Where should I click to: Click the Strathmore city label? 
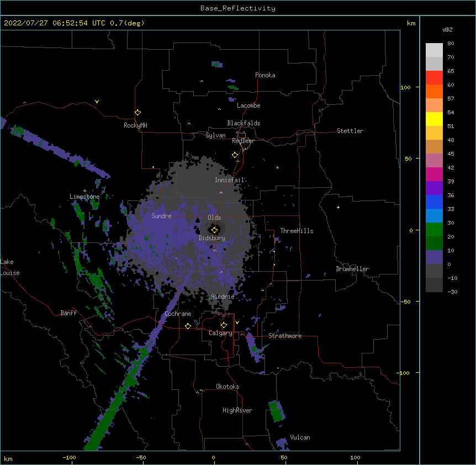pos(285,336)
